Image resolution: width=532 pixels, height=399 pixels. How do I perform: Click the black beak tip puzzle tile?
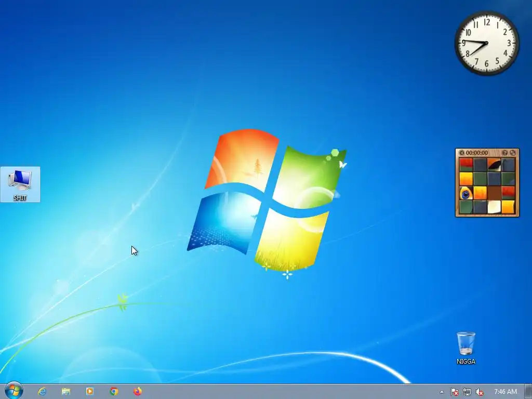coord(494,165)
